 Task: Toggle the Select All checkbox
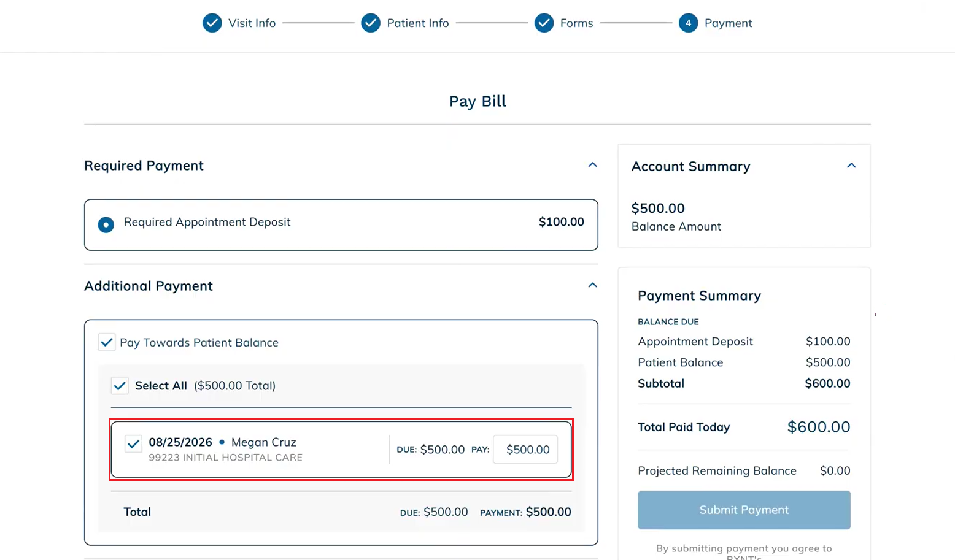tap(120, 386)
